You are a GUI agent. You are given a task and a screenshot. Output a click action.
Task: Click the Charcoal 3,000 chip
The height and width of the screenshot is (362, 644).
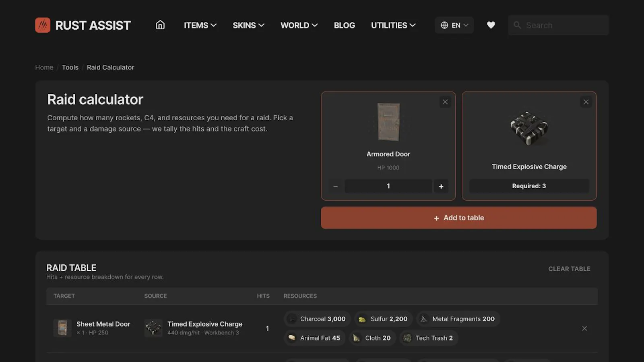[317, 319]
